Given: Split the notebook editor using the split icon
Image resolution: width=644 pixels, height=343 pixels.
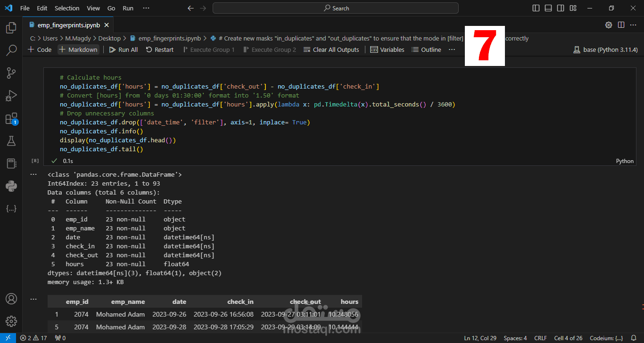Looking at the screenshot, I should pos(620,25).
